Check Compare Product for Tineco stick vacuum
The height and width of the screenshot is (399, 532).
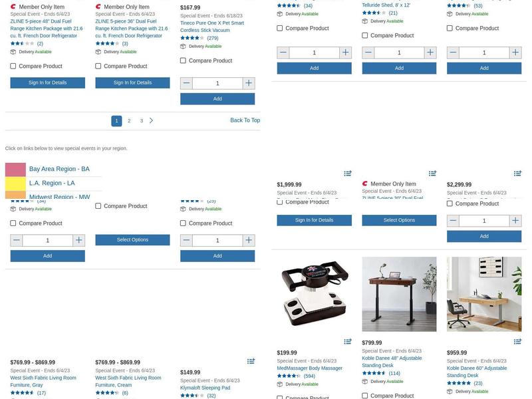click(184, 61)
